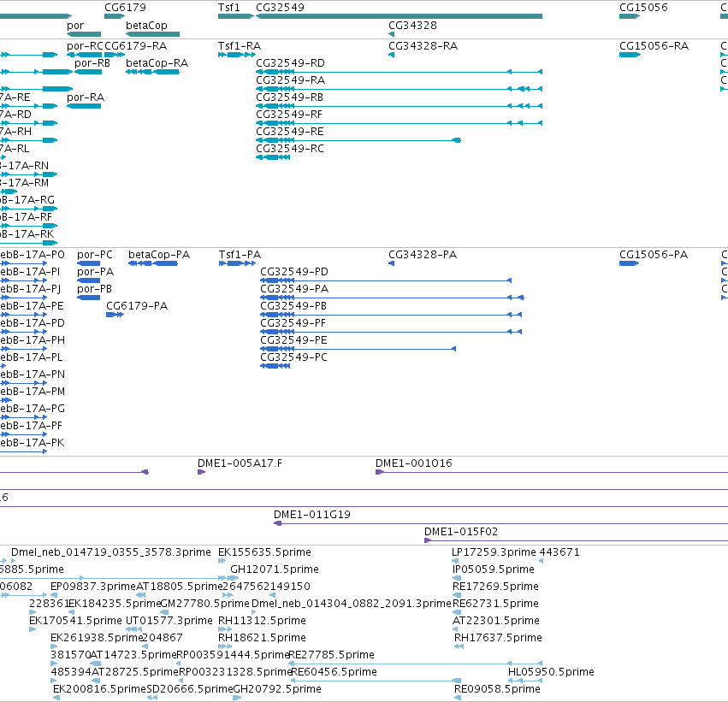Image resolution: width=728 pixels, height=702 pixels.
Task: Select the CG32549 gene label
Action: click(280, 8)
